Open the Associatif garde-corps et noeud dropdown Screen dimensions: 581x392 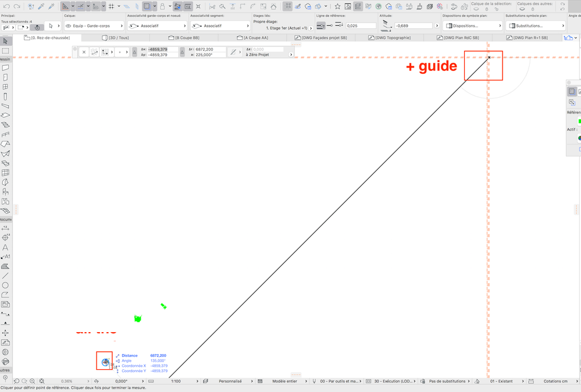pos(157,26)
